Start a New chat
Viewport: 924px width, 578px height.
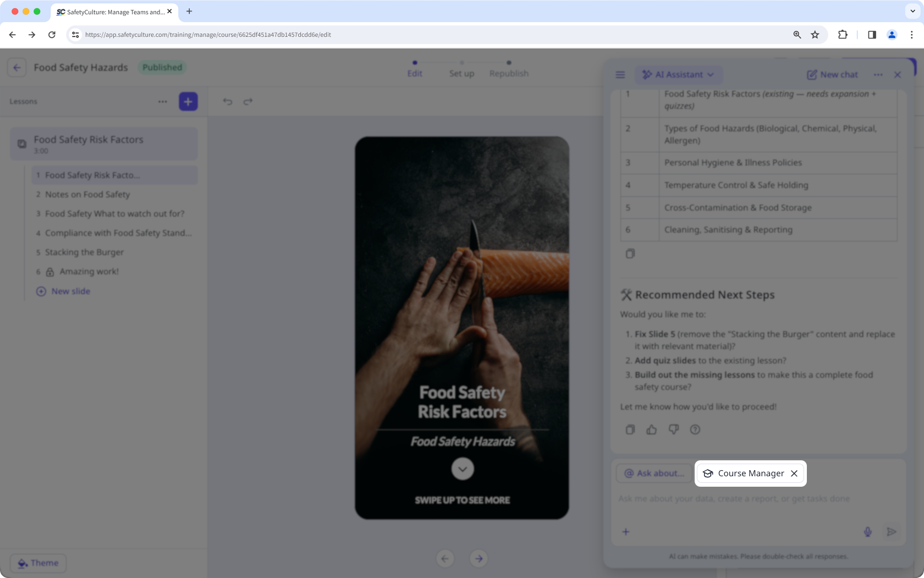pyautogui.click(x=832, y=75)
